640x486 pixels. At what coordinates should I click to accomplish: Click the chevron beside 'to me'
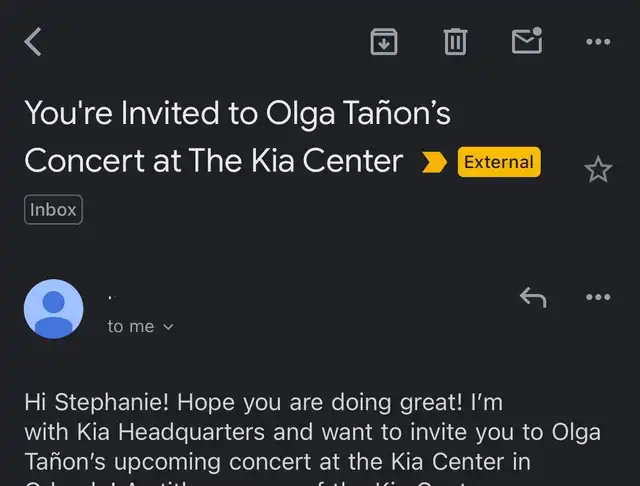[168, 327]
